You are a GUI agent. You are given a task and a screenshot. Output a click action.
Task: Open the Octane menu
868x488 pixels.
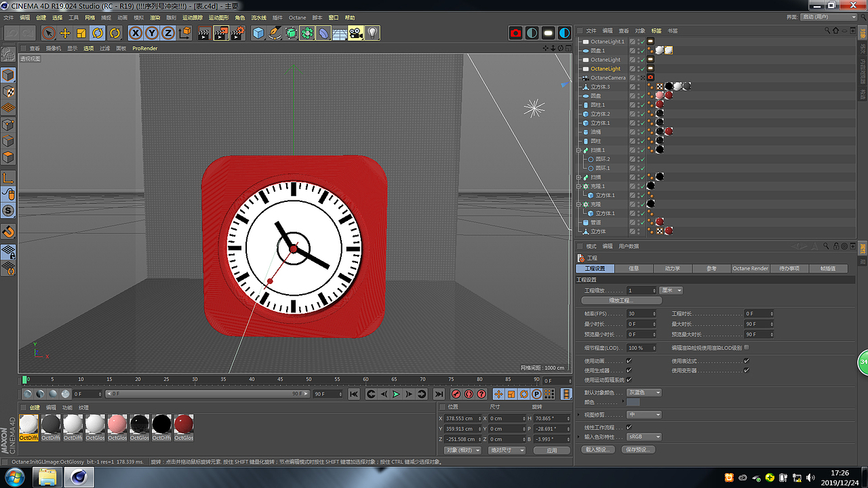(298, 18)
